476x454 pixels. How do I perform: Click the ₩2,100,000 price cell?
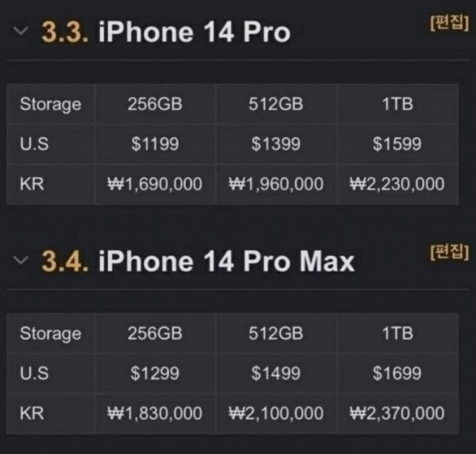[x=275, y=414]
